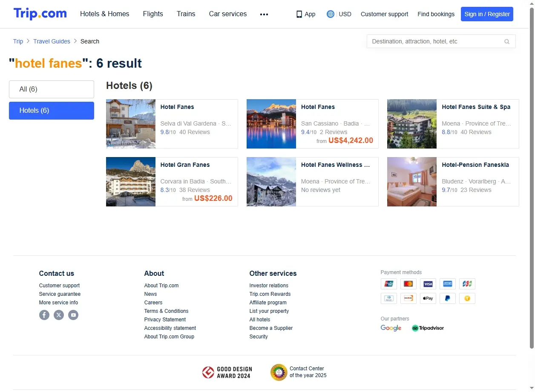Image resolution: width=535 pixels, height=392 pixels.
Task: Open Hotel Fanes San Cassiano thumbnail
Action: pyautogui.click(x=271, y=124)
